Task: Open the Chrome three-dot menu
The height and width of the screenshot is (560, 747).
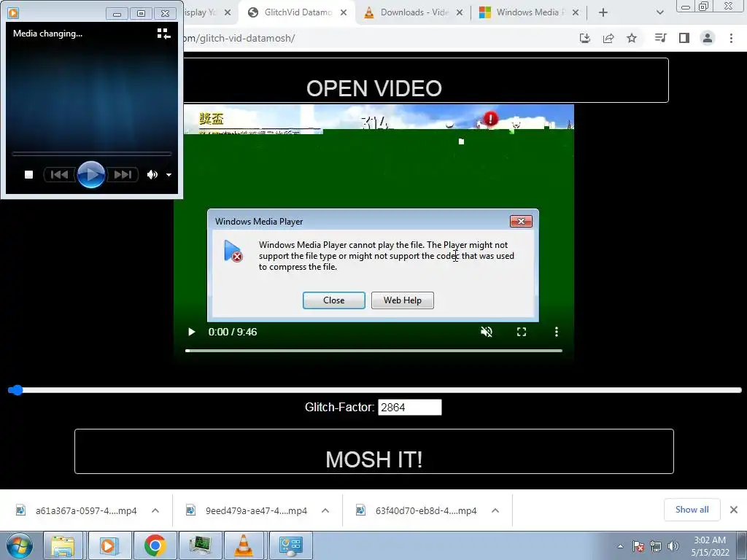Action: coord(731,38)
